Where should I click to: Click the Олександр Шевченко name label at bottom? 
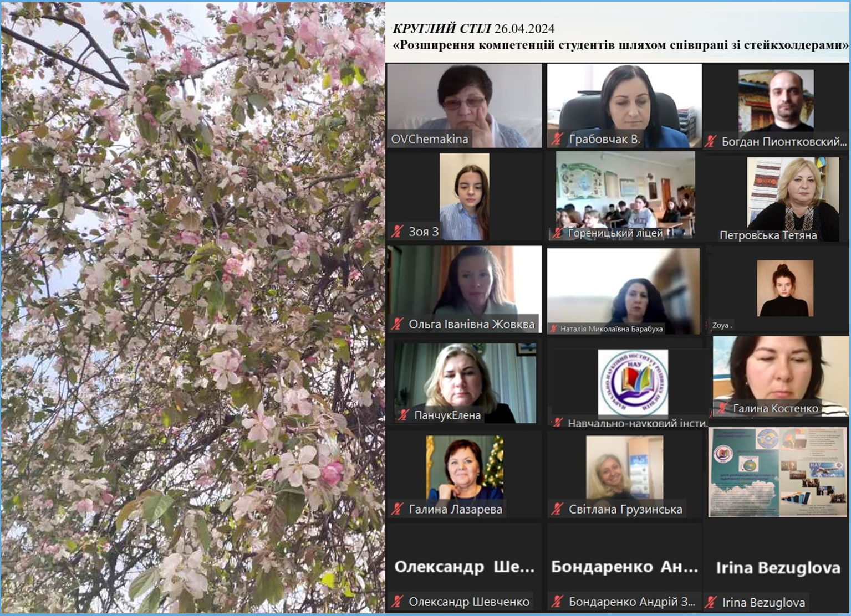coord(468,602)
